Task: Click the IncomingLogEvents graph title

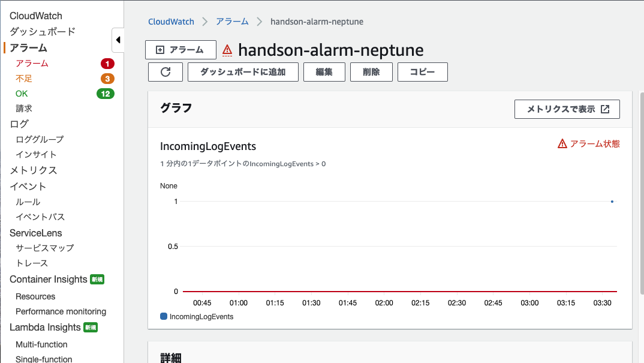Action: pos(208,146)
